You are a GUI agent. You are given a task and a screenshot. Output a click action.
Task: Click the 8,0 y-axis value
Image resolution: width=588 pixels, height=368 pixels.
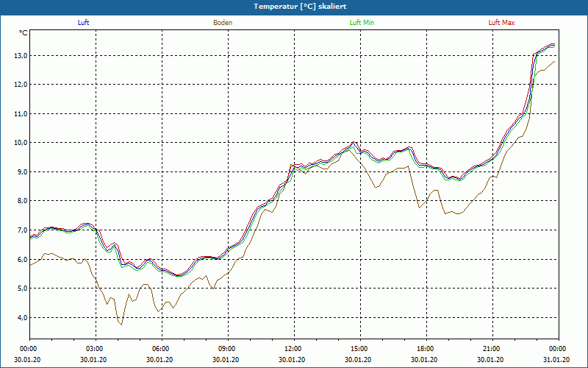pos(21,201)
